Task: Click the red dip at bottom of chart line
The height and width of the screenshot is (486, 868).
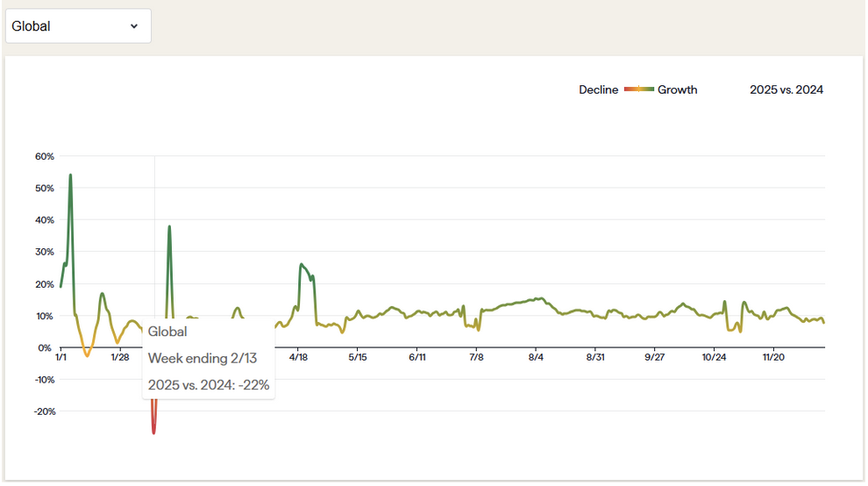Action: (x=153, y=430)
